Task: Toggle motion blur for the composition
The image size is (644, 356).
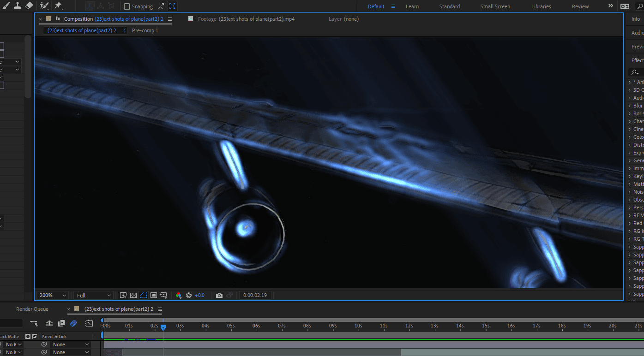Action: (x=73, y=323)
